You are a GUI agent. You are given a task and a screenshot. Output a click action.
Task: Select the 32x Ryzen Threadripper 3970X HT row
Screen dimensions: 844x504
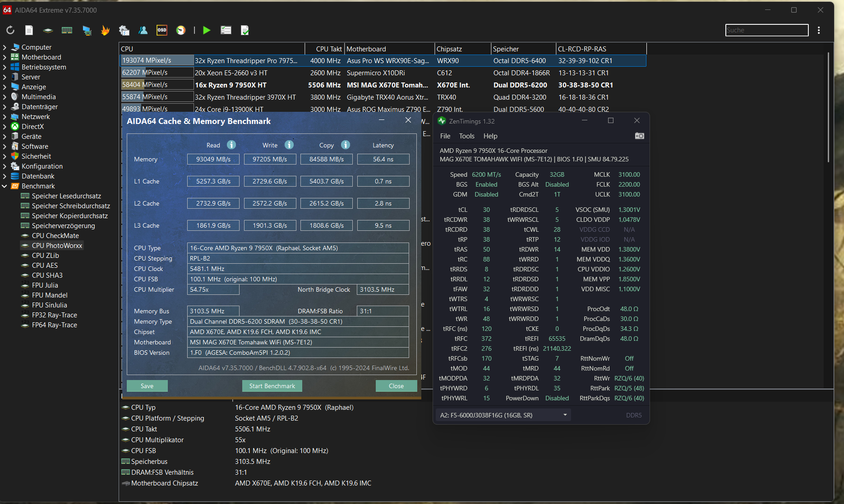(383, 97)
